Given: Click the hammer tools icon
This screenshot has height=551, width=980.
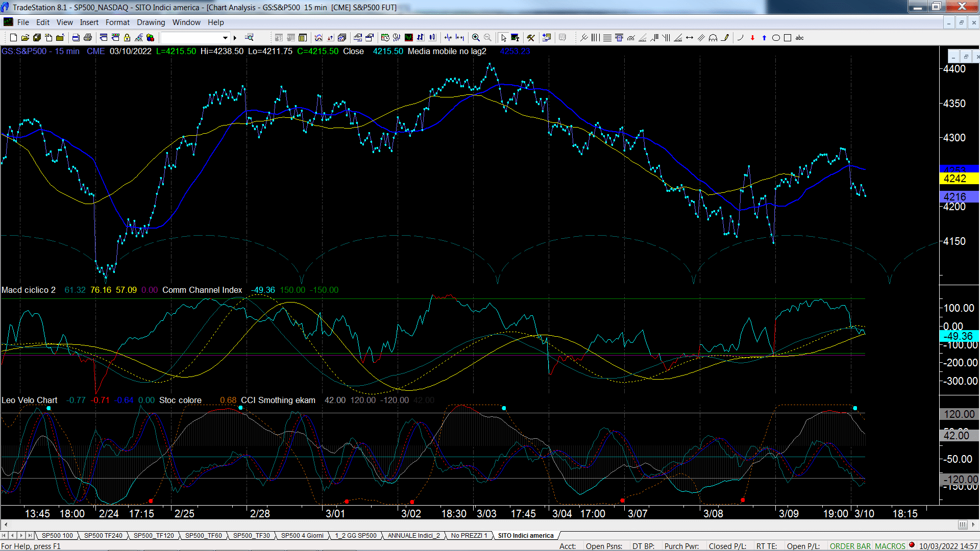Looking at the screenshot, I should pyautogui.click(x=531, y=38).
